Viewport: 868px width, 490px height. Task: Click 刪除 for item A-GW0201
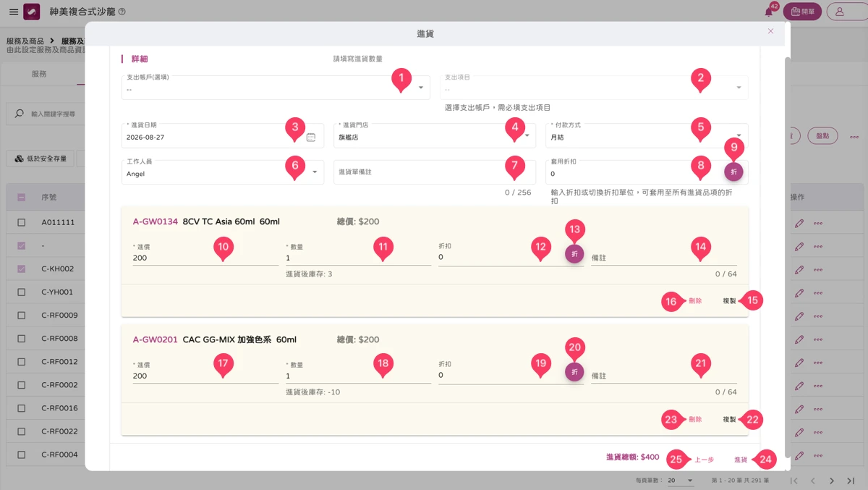click(x=695, y=419)
